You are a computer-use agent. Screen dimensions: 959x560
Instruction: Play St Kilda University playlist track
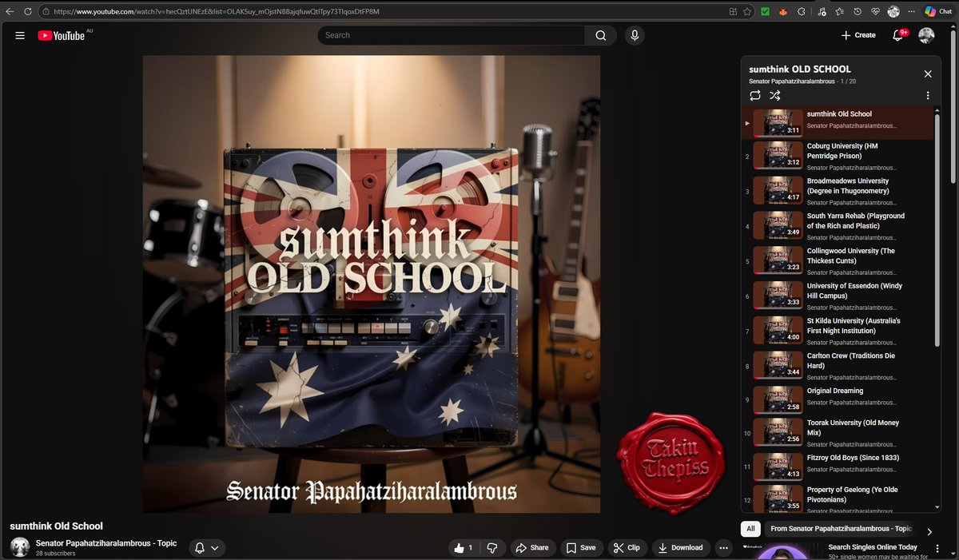tap(837, 331)
